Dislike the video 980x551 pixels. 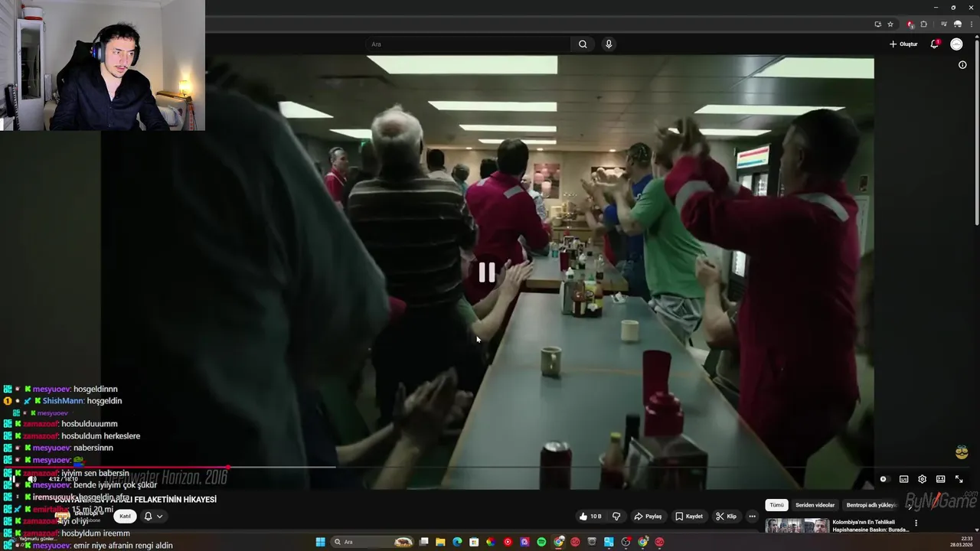click(x=616, y=517)
